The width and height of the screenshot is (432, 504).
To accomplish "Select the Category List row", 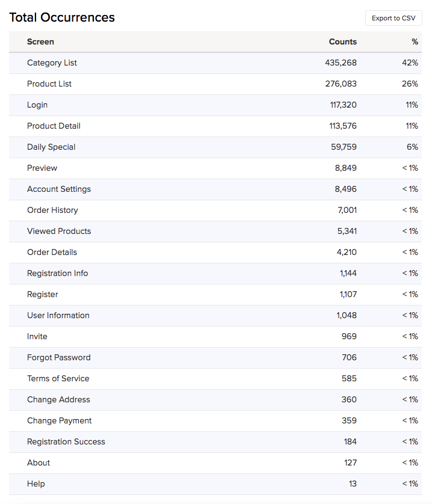I will [x=52, y=63].
